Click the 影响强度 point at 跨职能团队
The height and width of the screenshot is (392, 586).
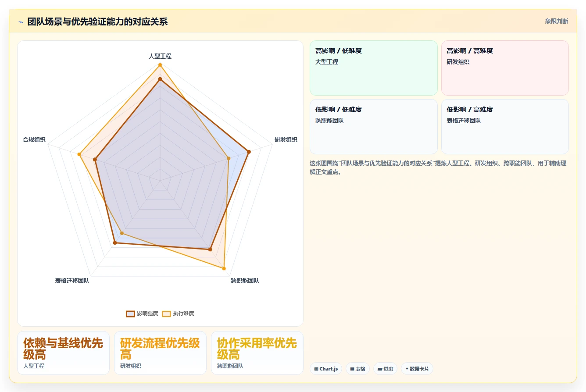tap(210, 249)
